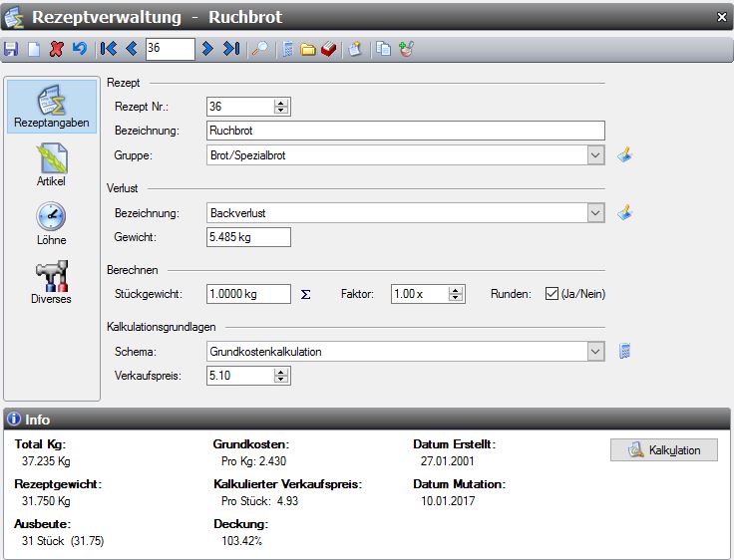Go to the next record arrow
Screen dimensions: 734x560
(x=207, y=48)
